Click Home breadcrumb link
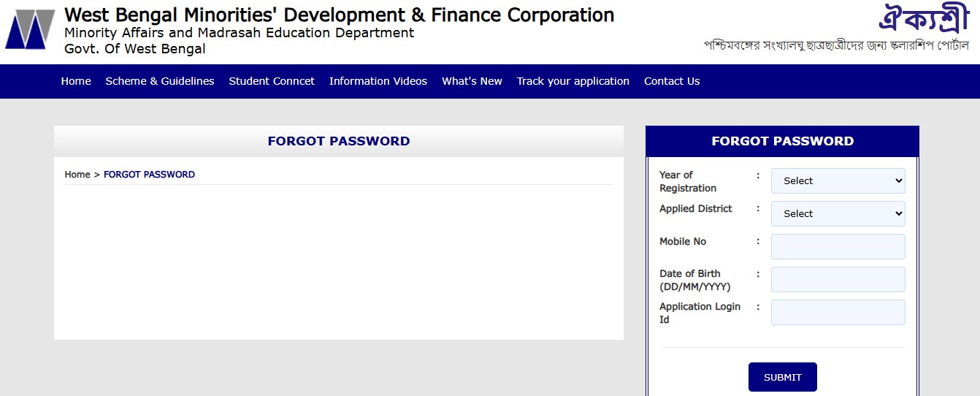The width and height of the screenshot is (980, 396). [x=77, y=175]
